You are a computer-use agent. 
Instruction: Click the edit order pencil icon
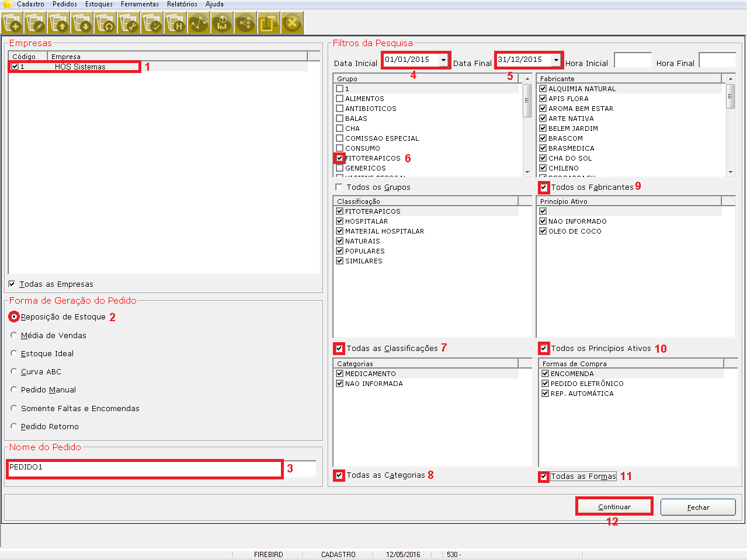[36, 24]
